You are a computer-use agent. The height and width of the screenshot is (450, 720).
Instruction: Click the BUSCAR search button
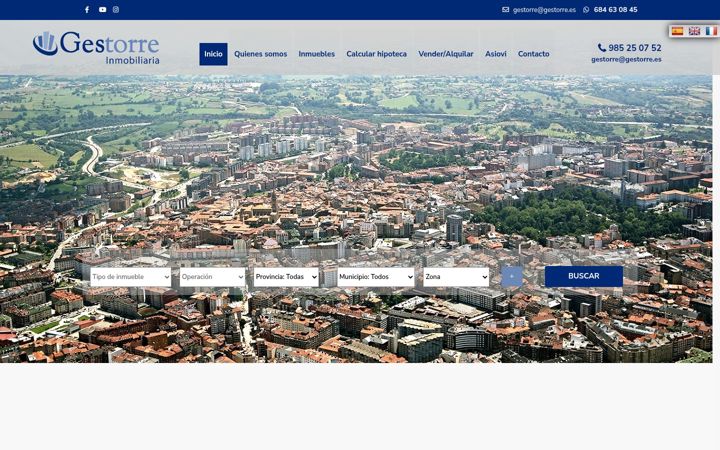pyautogui.click(x=584, y=276)
